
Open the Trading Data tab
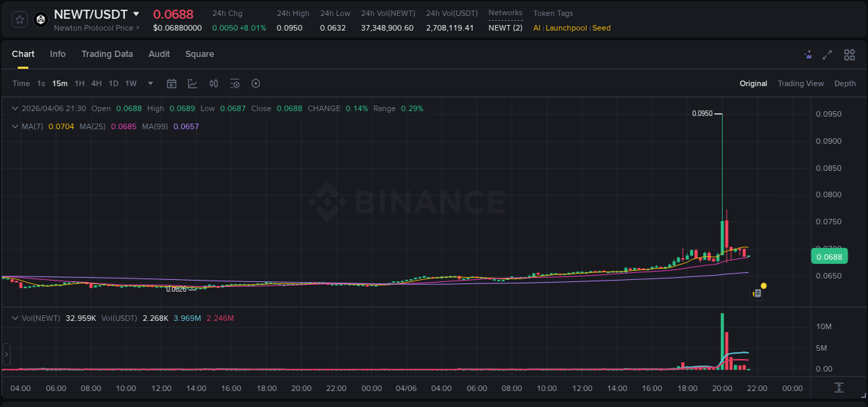[107, 54]
